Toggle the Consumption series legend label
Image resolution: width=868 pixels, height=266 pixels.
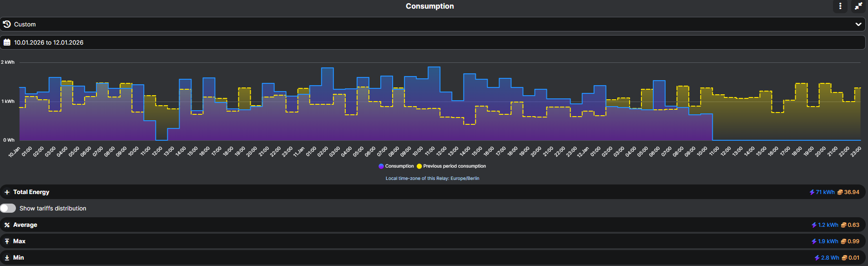pyautogui.click(x=399, y=166)
